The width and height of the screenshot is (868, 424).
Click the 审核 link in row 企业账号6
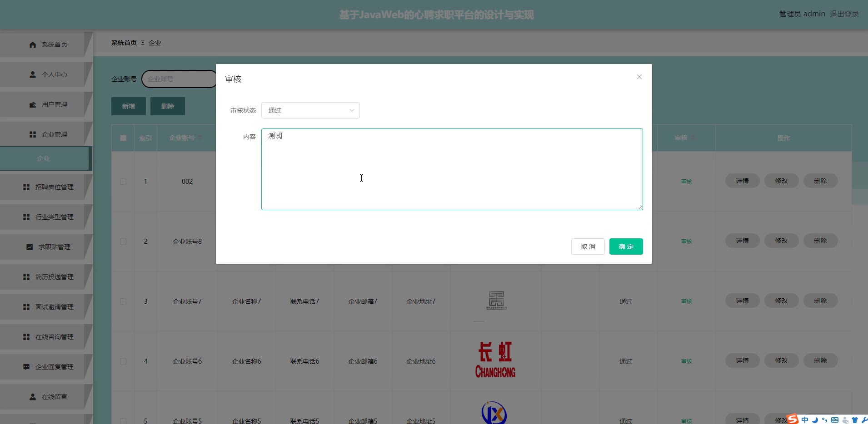click(x=687, y=361)
